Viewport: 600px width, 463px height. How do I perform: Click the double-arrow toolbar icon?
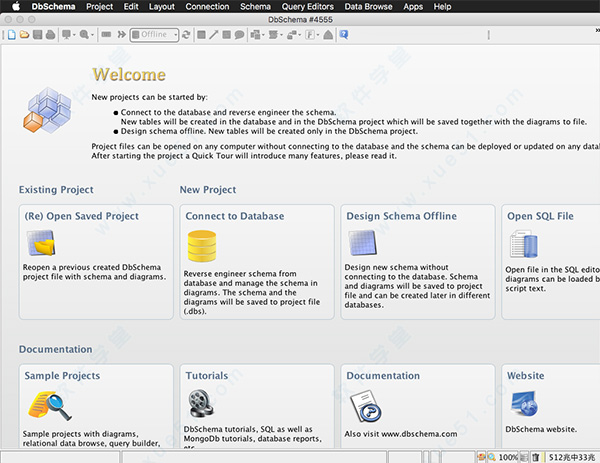tap(122, 35)
